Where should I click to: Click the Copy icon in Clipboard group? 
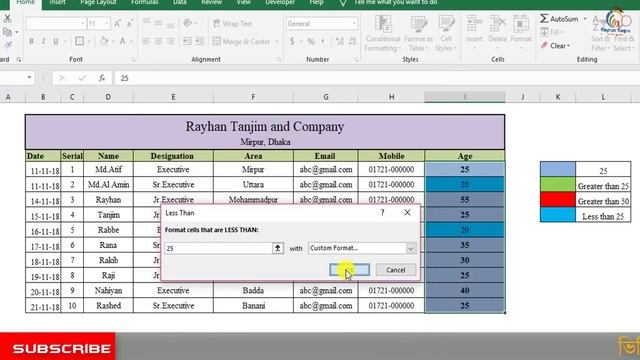pos(7,32)
